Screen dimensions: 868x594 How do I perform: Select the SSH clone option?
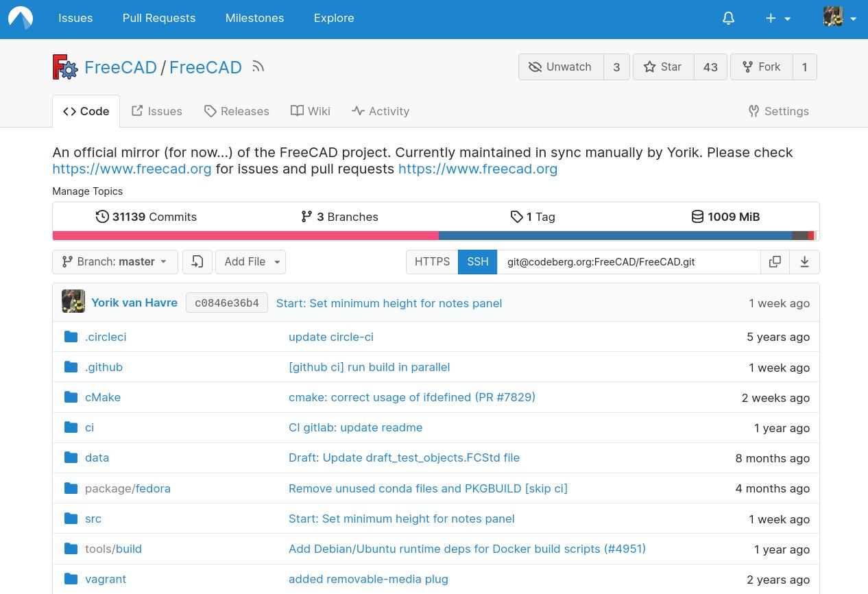pos(478,262)
